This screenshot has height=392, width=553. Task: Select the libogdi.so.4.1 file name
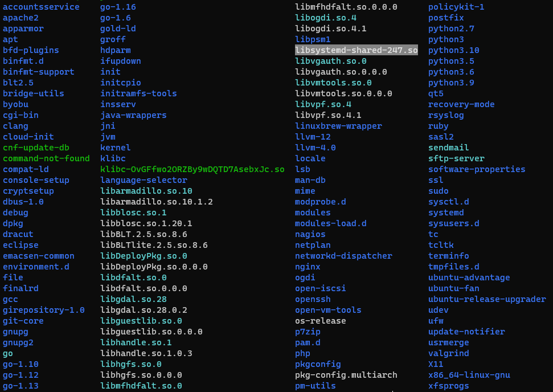(331, 28)
